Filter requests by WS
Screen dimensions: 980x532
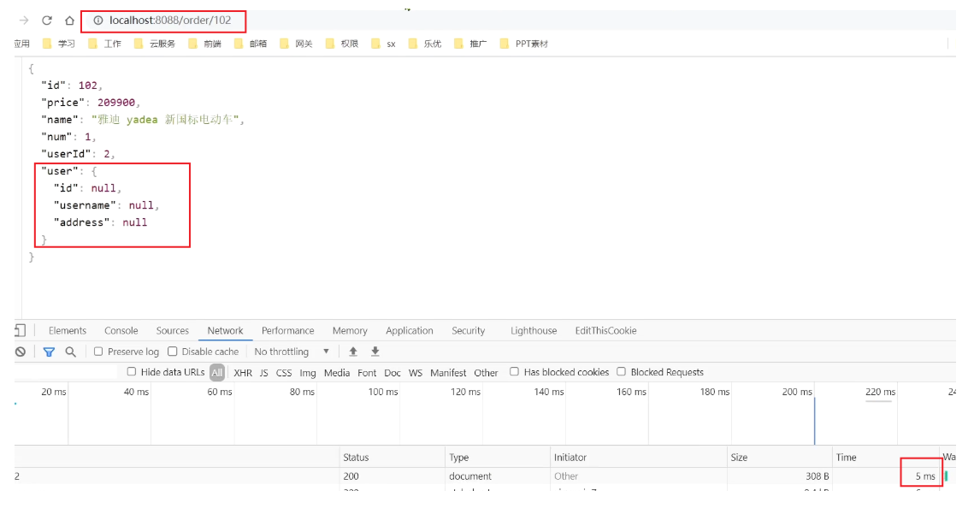point(416,373)
